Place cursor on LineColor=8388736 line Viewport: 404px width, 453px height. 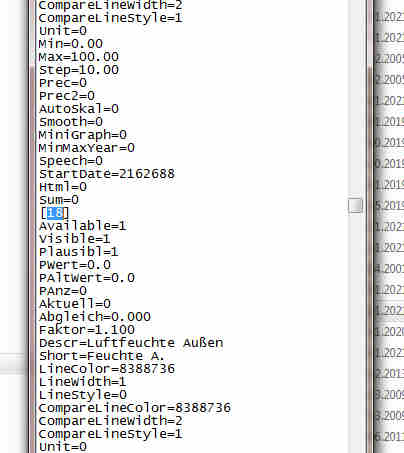(107, 369)
